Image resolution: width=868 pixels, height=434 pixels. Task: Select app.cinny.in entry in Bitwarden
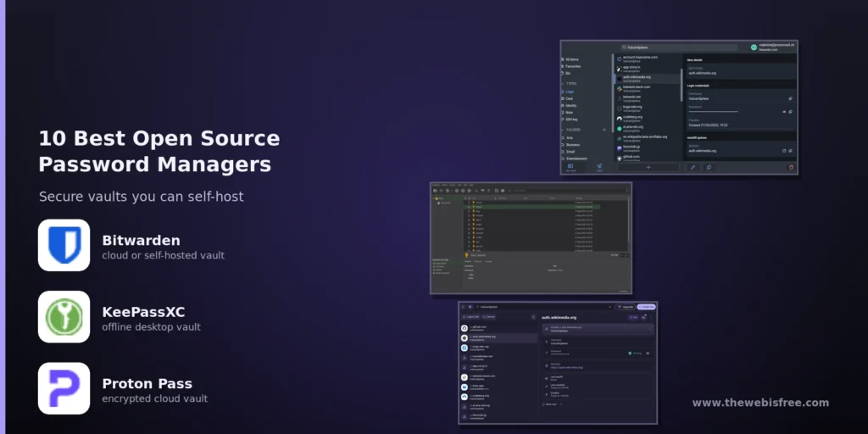[x=648, y=69]
